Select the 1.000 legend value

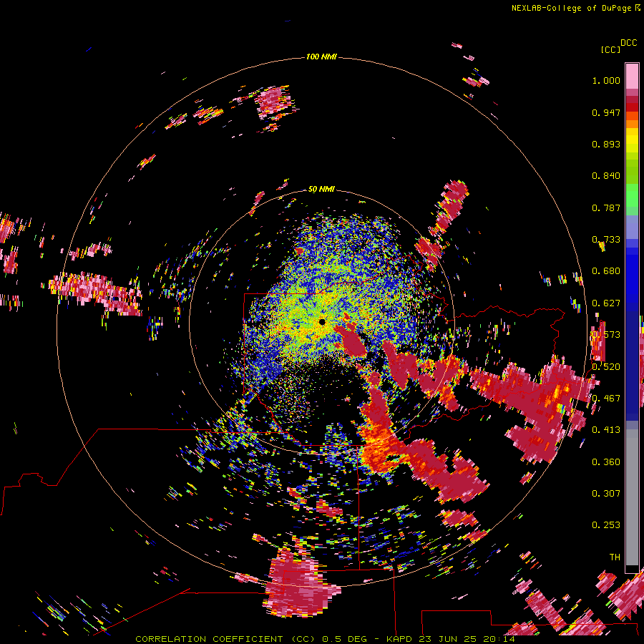(606, 80)
